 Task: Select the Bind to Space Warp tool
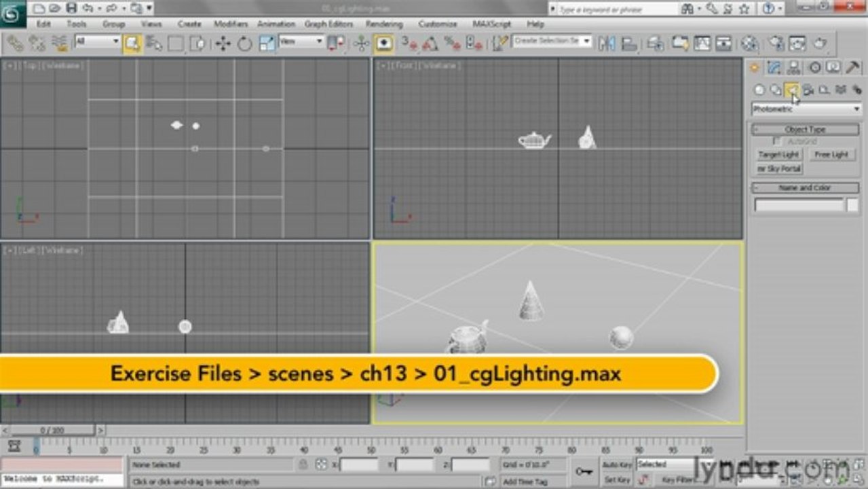[x=60, y=43]
